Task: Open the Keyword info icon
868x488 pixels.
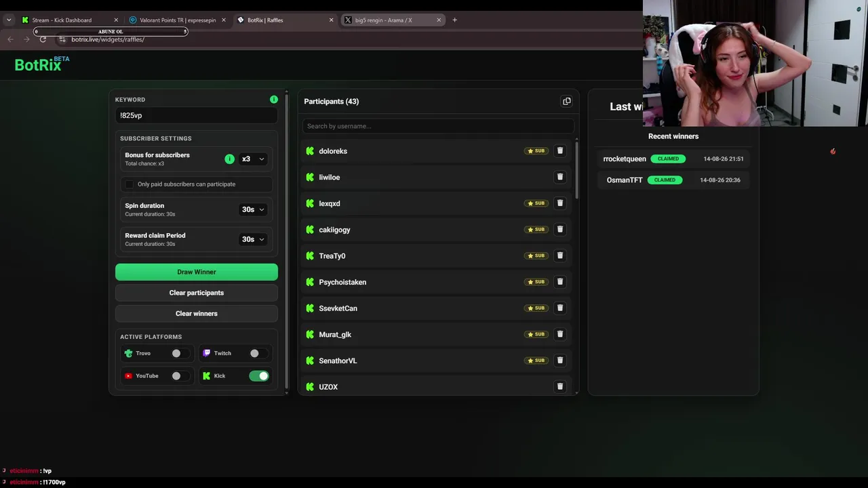Action: tap(274, 100)
